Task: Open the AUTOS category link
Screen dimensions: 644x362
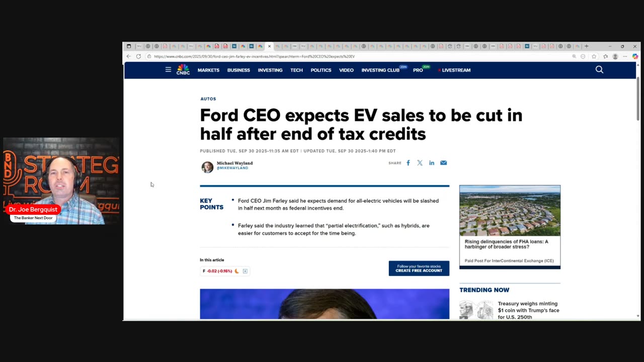Action: (x=208, y=99)
